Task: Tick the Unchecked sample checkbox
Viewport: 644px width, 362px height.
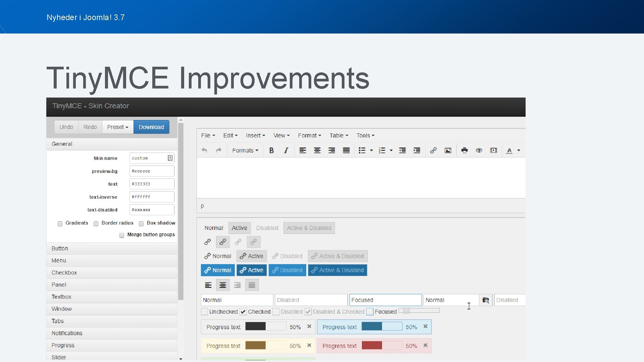Action: pyautogui.click(x=204, y=312)
